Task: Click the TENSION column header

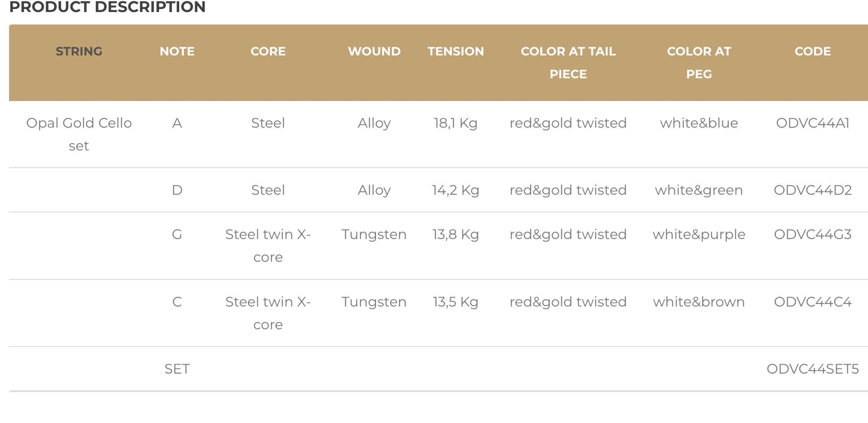Action: (455, 52)
